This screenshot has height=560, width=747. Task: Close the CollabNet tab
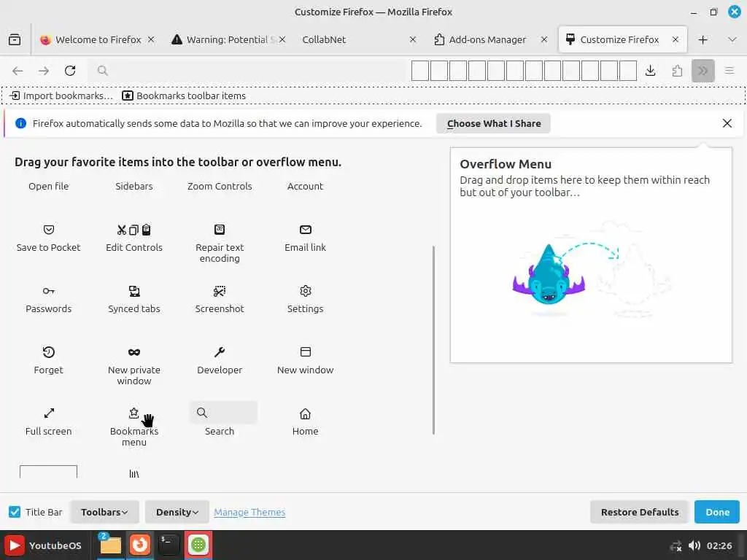click(413, 39)
